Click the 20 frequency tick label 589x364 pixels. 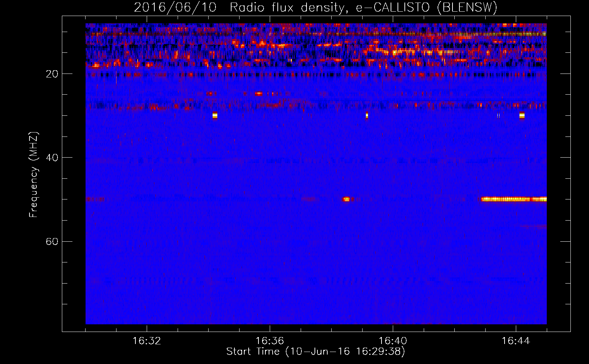[x=52, y=74]
